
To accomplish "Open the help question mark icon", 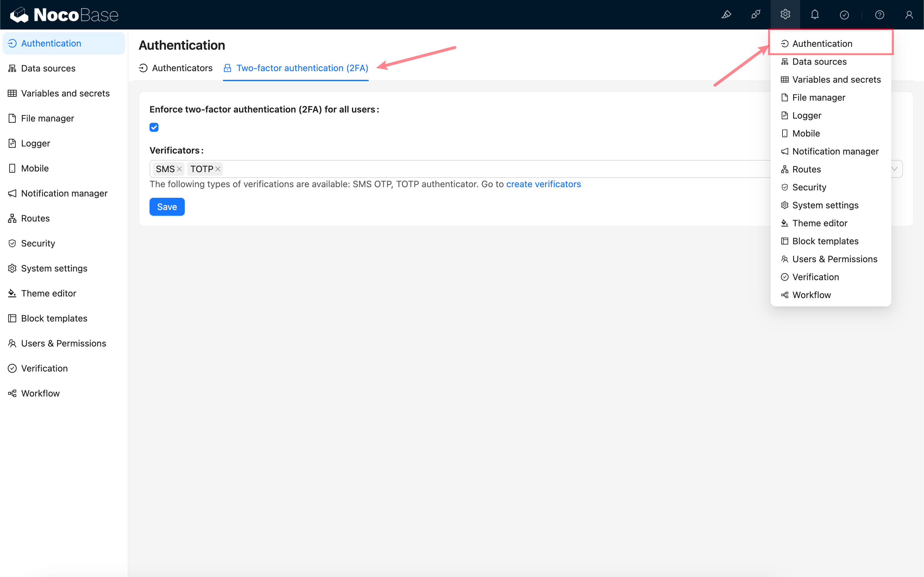I will click(879, 15).
